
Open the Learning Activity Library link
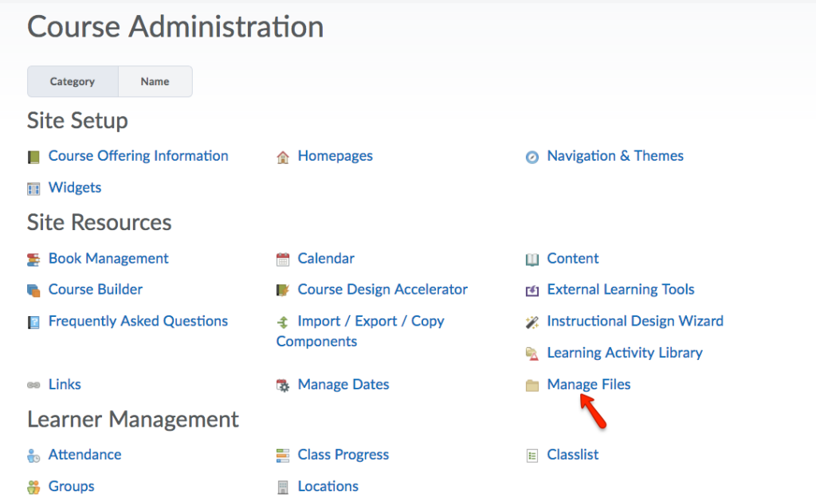point(625,353)
